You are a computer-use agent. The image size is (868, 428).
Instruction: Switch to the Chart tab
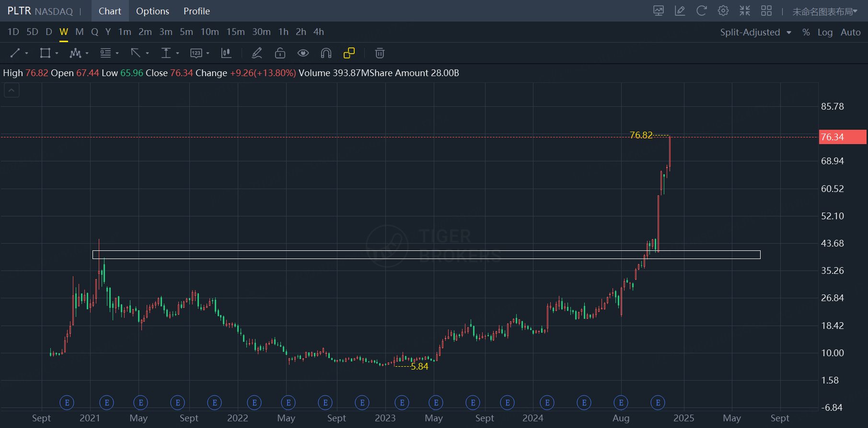point(110,11)
